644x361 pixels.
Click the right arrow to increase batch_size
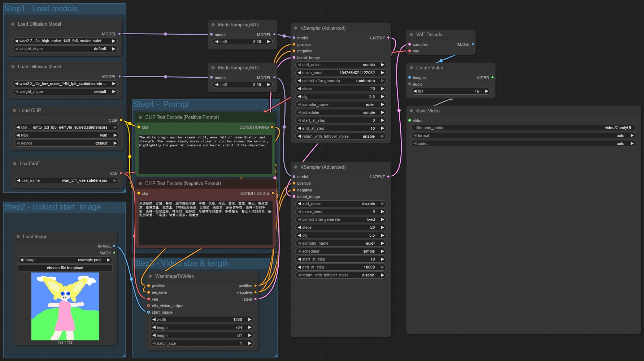point(249,344)
